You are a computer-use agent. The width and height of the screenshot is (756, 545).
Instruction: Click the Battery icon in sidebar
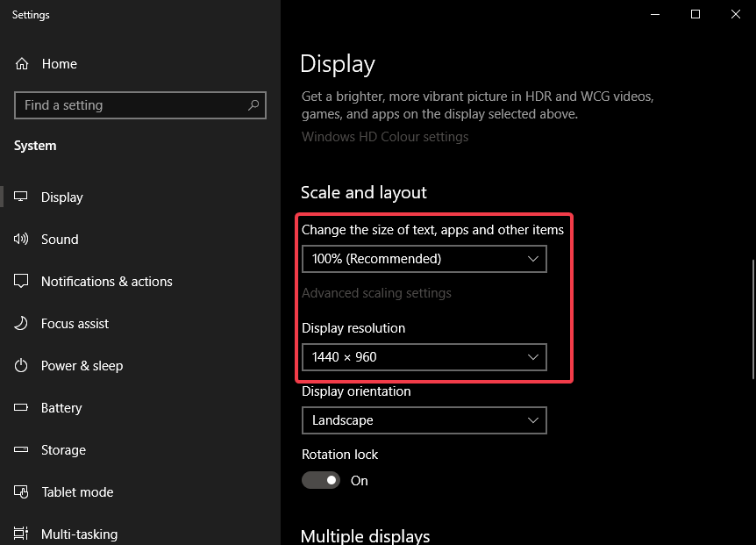[x=22, y=408]
